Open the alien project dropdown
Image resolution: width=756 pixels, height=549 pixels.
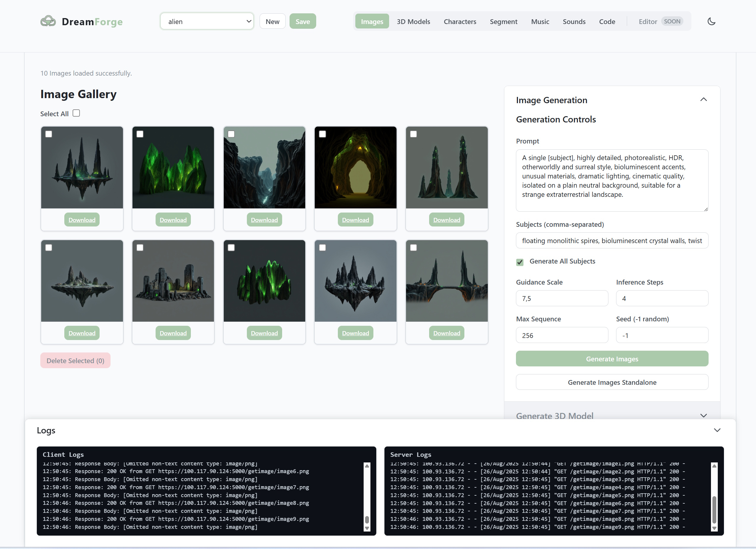(207, 21)
